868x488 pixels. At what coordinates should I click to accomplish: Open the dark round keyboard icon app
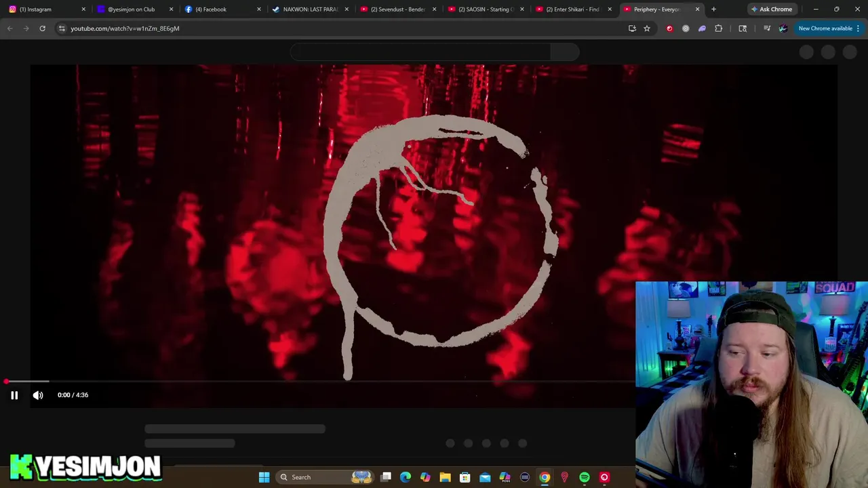click(525, 477)
